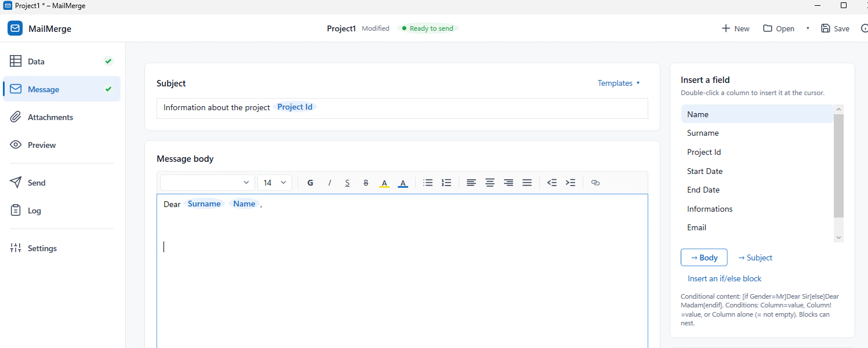This screenshot has width=868, height=348.
Task: Select the Name field in list
Action: 757,114
